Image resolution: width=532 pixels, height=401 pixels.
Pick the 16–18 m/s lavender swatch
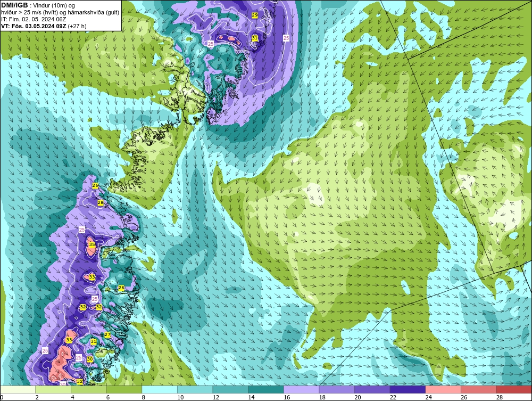(301, 389)
